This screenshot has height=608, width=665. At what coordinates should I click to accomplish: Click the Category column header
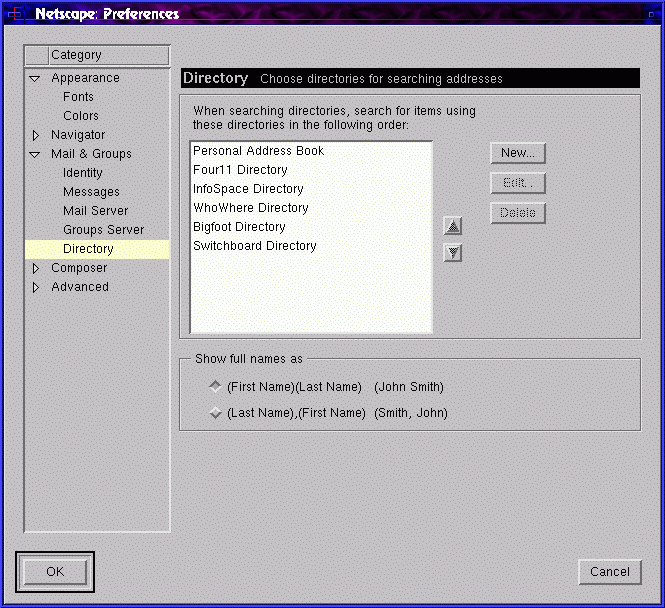(109, 55)
